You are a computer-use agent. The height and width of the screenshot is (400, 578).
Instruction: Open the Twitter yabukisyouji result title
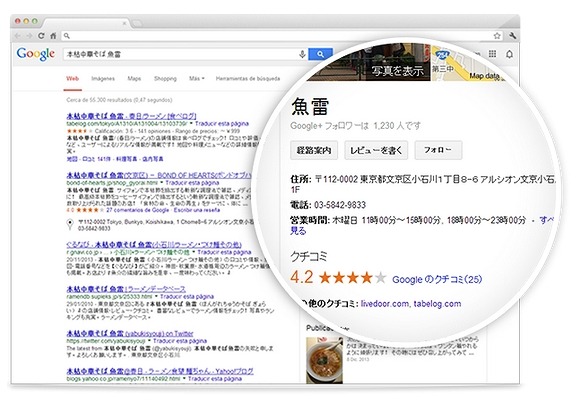point(130,333)
